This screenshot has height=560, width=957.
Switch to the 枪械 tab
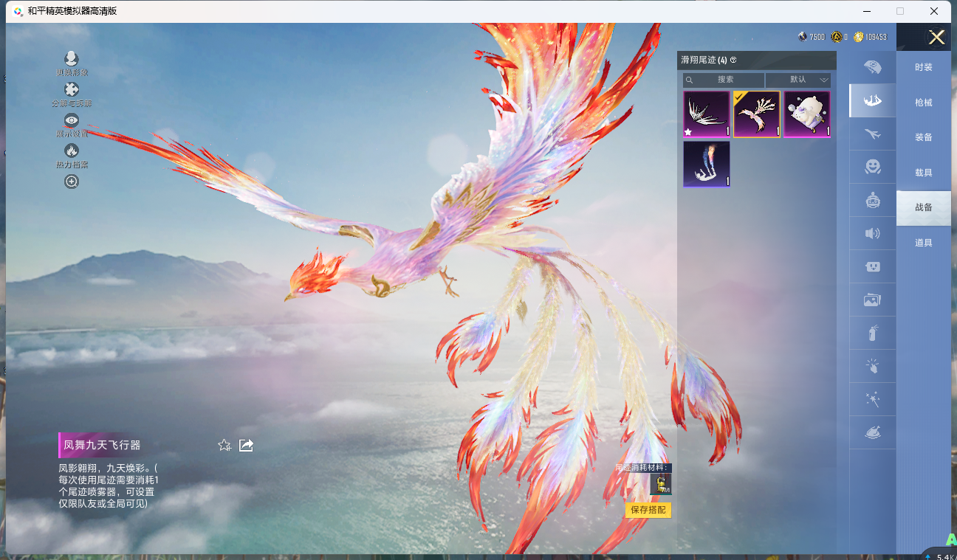click(x=924, y=103)
